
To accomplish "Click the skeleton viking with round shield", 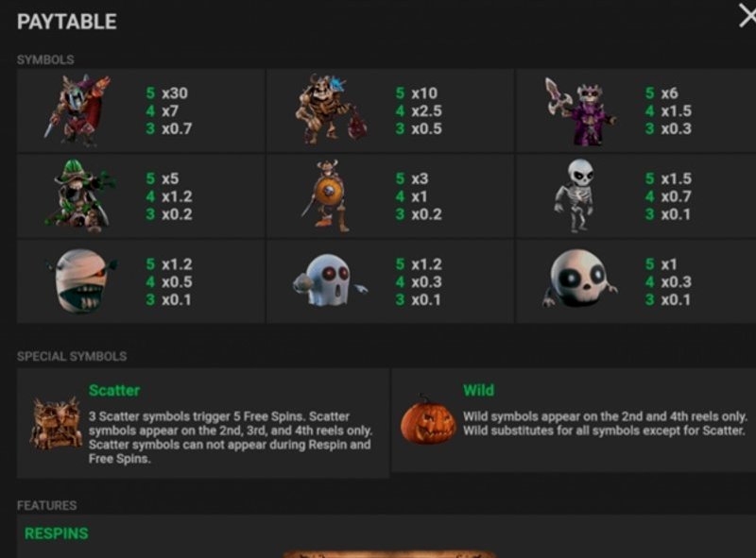I will pos(328,196).
